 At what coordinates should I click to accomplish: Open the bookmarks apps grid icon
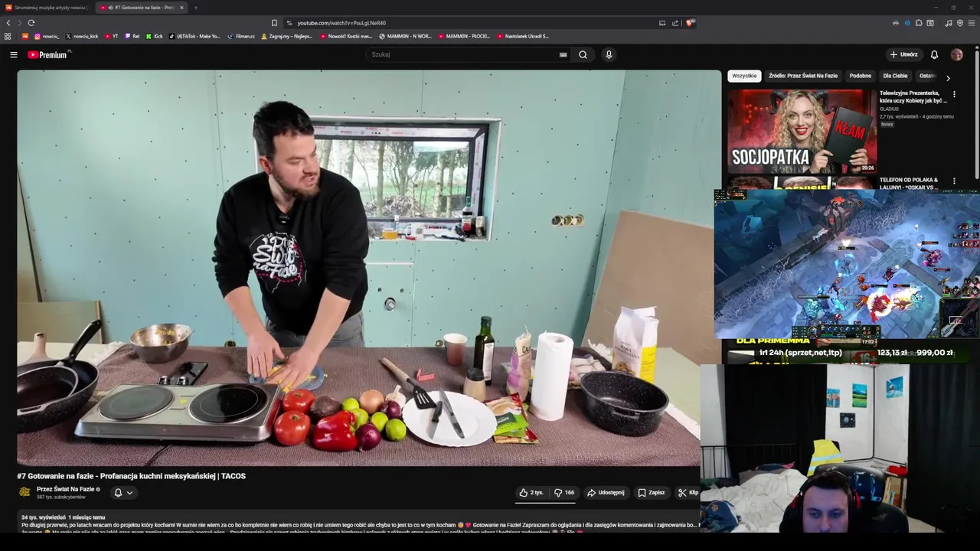tap(8, 36)
